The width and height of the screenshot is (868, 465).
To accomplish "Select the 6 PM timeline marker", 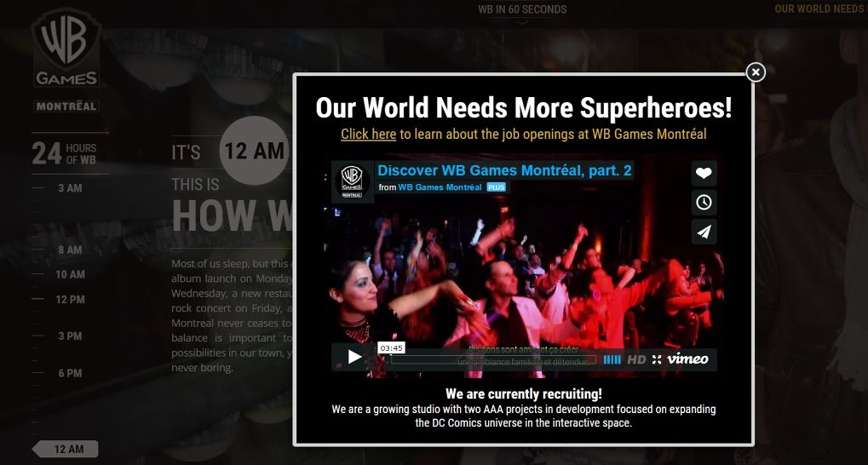I will [x=70, y=374].
